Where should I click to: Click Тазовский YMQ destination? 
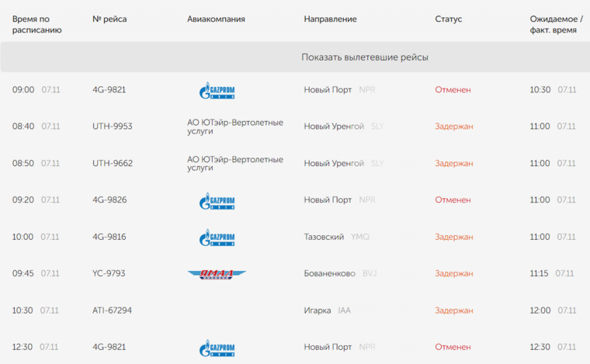337,237
